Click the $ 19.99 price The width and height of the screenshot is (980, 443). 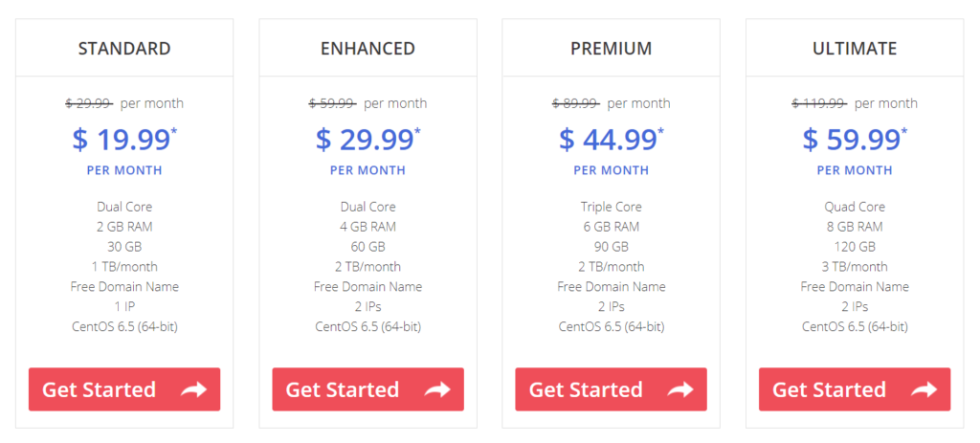click(122, 140)
